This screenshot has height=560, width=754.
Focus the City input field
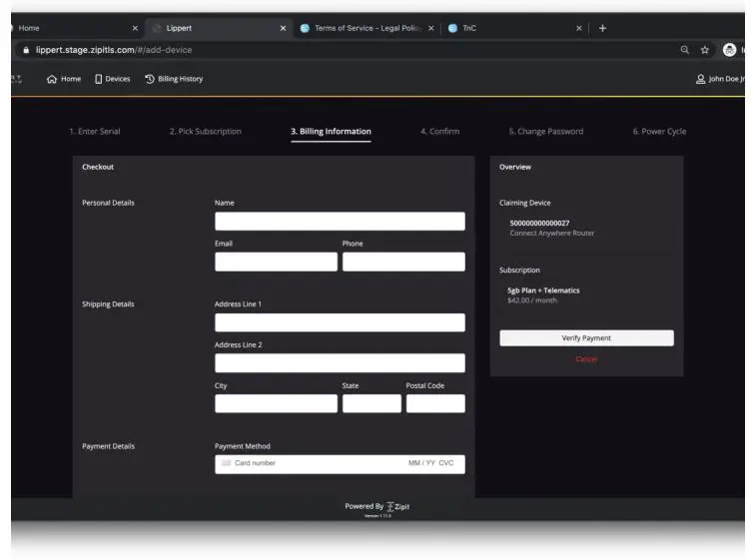276,403
